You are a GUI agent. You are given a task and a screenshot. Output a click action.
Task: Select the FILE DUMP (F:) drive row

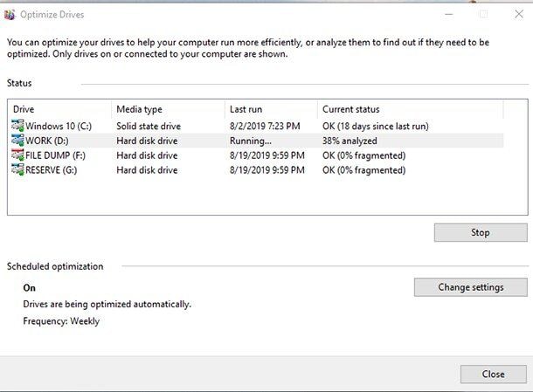(60, 155)
